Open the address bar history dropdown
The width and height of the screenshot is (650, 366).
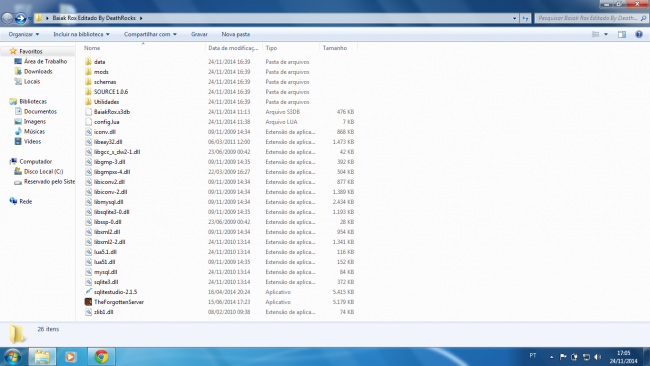514,18
